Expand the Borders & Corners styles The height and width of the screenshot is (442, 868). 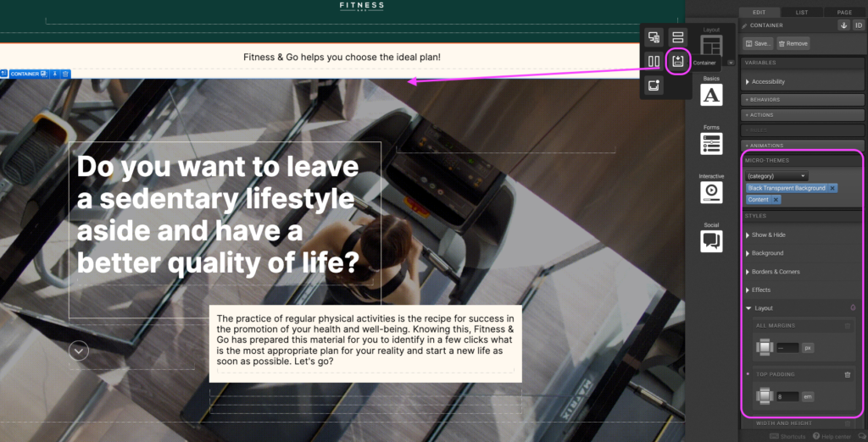click(775, 272)
